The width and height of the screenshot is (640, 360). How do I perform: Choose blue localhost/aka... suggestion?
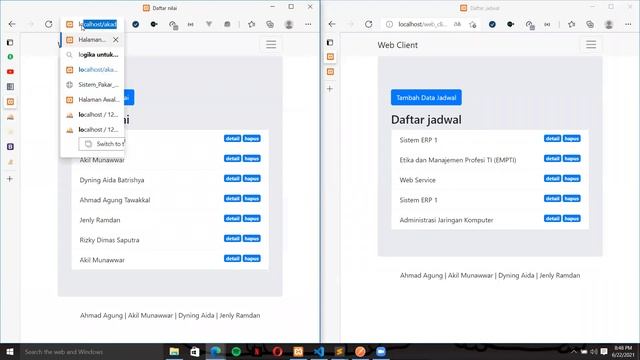click(x=92, y=69)
